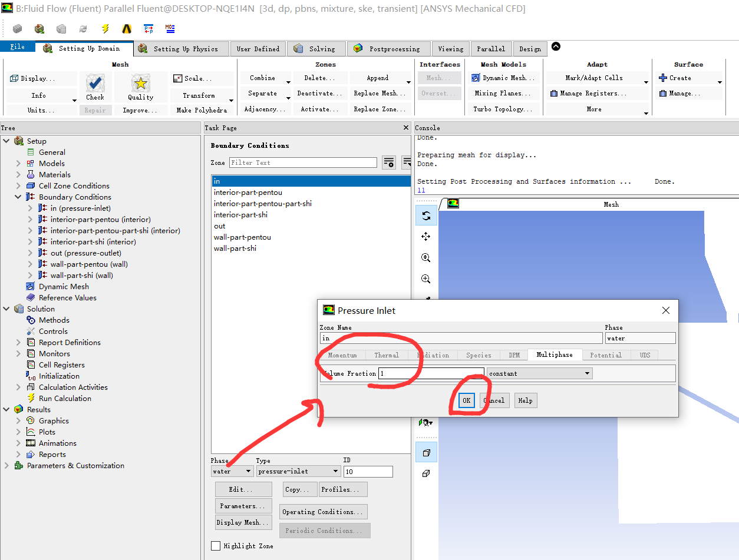Open the Phase dropdown showing water
Screen dimensions: 739x560
point(232,471)
